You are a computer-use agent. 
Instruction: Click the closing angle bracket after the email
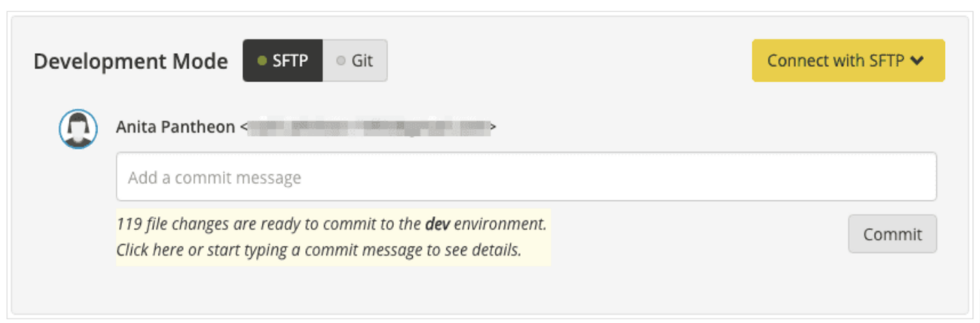coord(492,128)
